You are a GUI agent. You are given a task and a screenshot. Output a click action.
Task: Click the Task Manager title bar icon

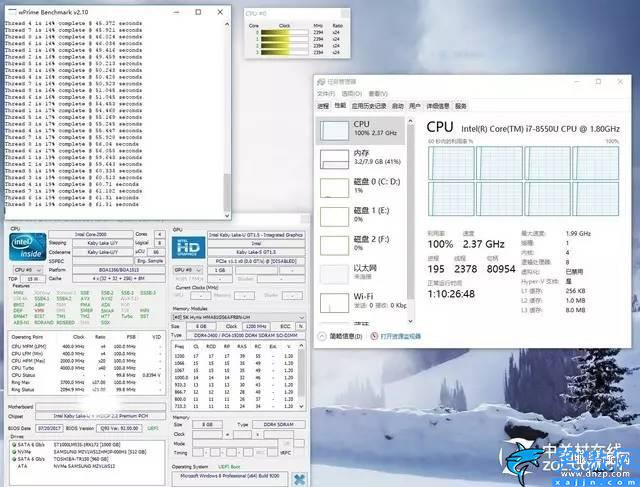[x=321, y=82]
